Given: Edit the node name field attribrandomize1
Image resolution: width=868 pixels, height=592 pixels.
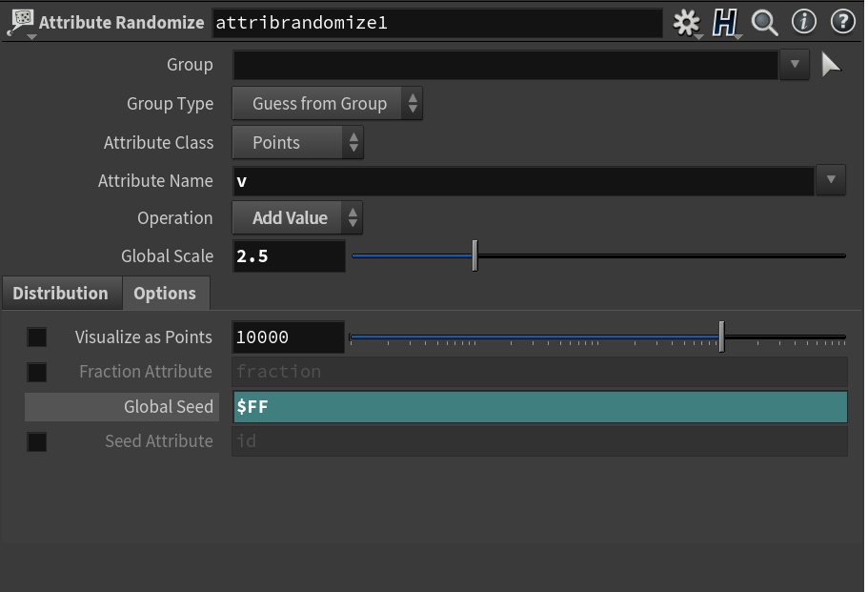Looking at the screenshot, I should (x=437, y=23).
